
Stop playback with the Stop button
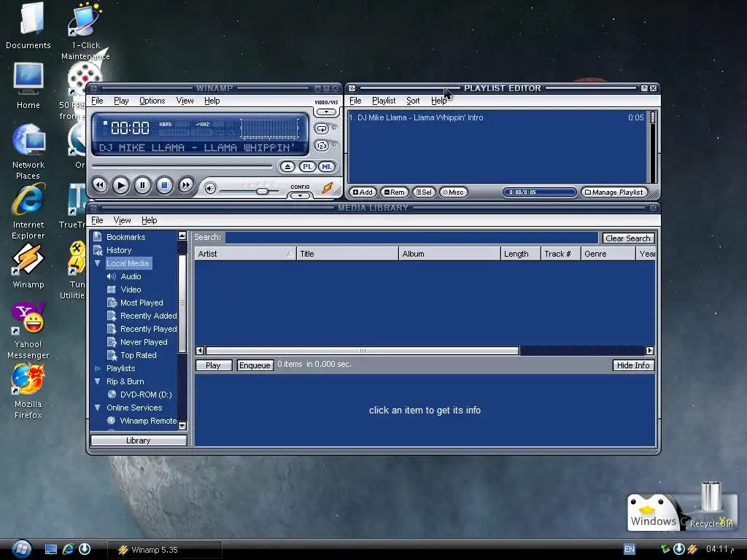[164, 184]
